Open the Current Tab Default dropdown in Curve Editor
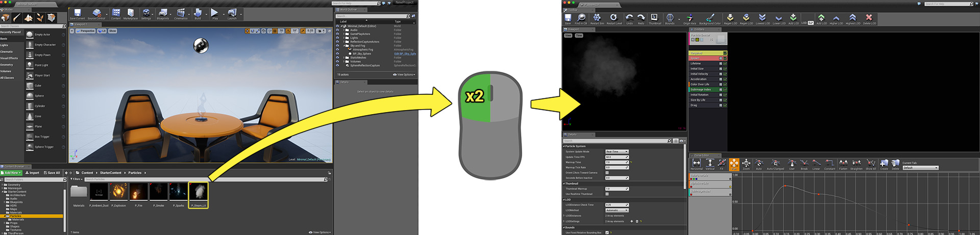Screen dimensions: 980x235 tap(920, 168)
